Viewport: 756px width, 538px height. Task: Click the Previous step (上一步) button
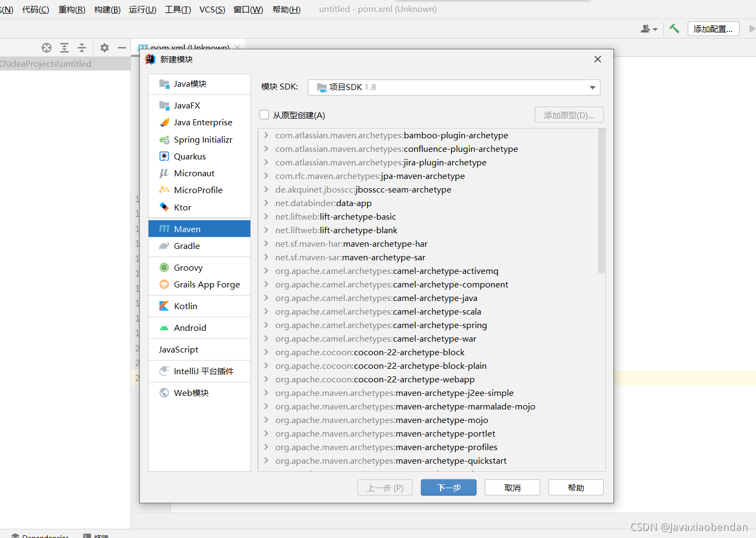(x=385, y=488)
